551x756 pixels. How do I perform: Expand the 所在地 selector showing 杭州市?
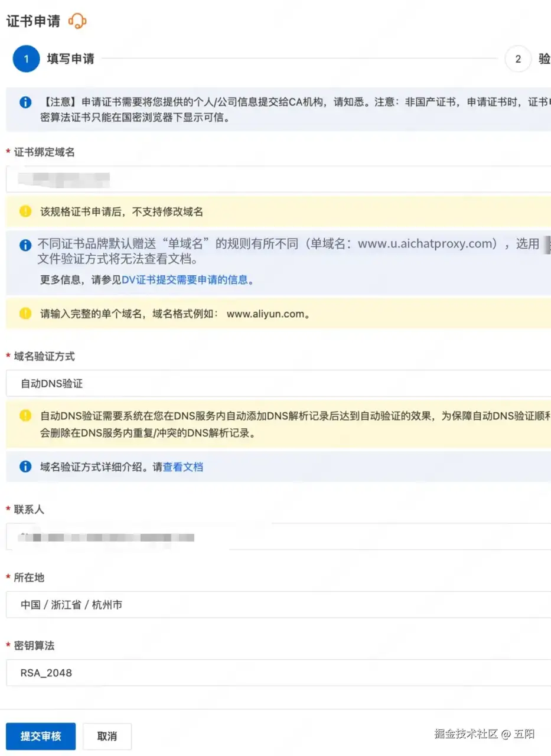(278, 605)
